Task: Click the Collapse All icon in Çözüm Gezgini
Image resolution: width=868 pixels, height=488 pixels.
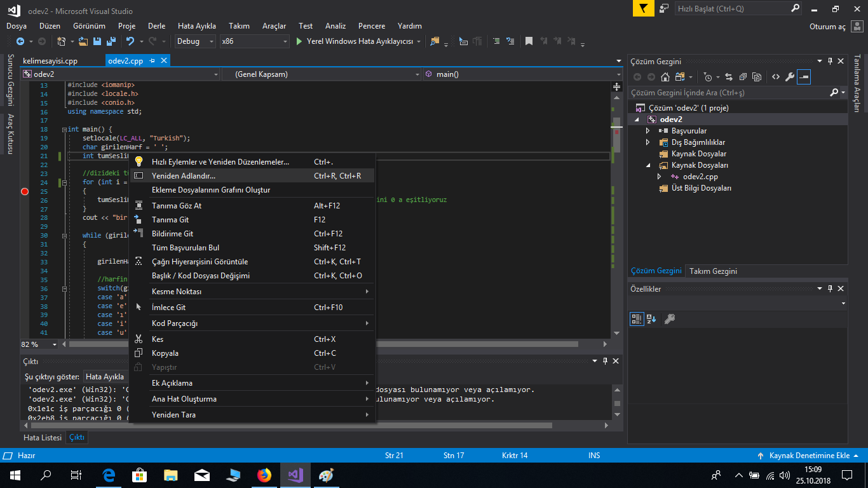Action: tap(742, 77)
